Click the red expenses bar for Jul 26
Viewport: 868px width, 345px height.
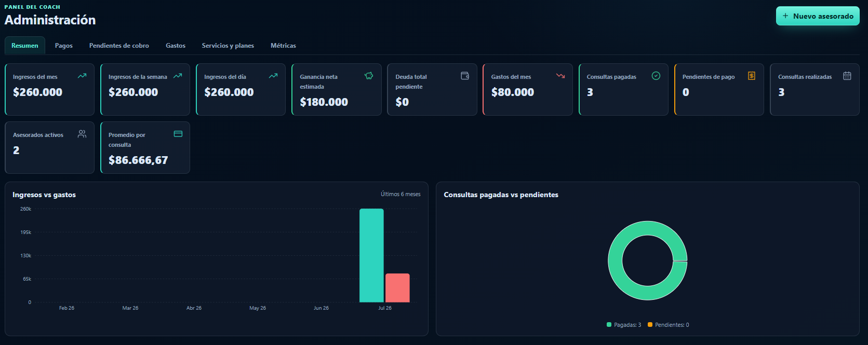coord(397,288)
